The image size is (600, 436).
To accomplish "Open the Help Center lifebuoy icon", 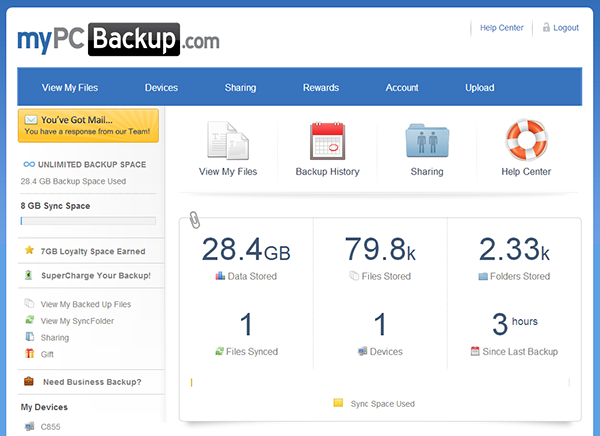I will coord(527,140).
